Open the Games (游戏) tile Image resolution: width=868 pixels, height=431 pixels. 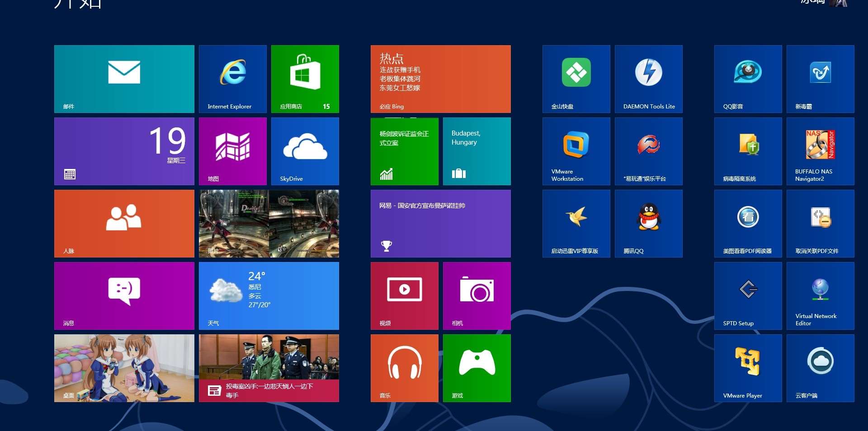477,368
